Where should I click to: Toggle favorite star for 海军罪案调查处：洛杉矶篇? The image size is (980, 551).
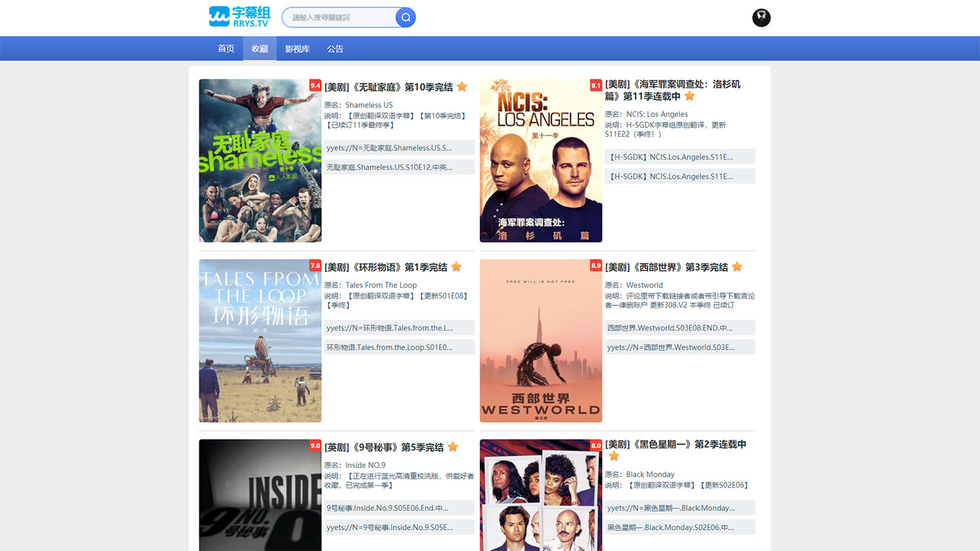(689, 96)
